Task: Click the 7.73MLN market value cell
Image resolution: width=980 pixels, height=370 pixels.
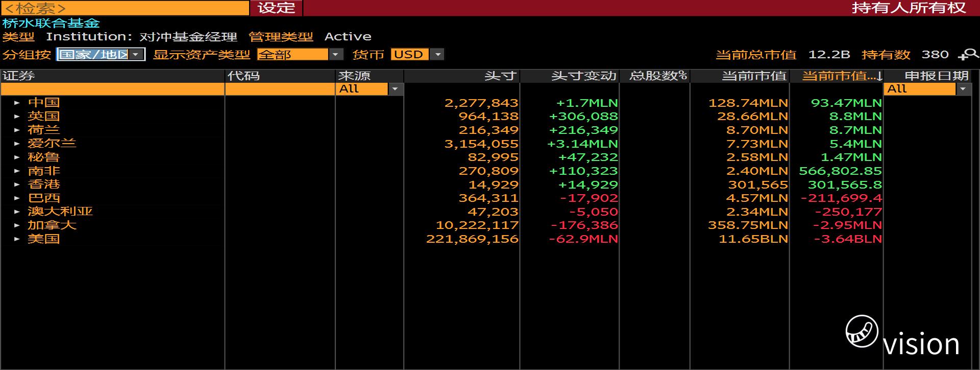Action: [757, 144]
